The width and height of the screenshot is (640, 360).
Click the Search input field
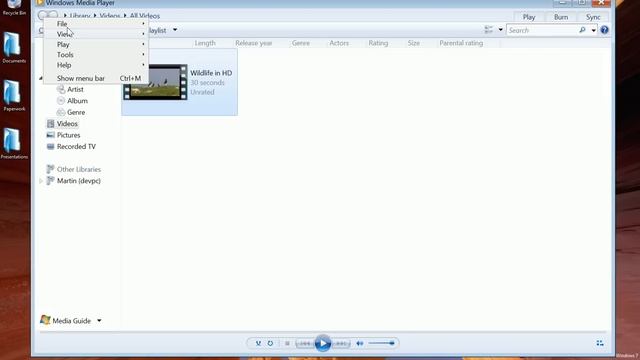(x=542, y=30)
